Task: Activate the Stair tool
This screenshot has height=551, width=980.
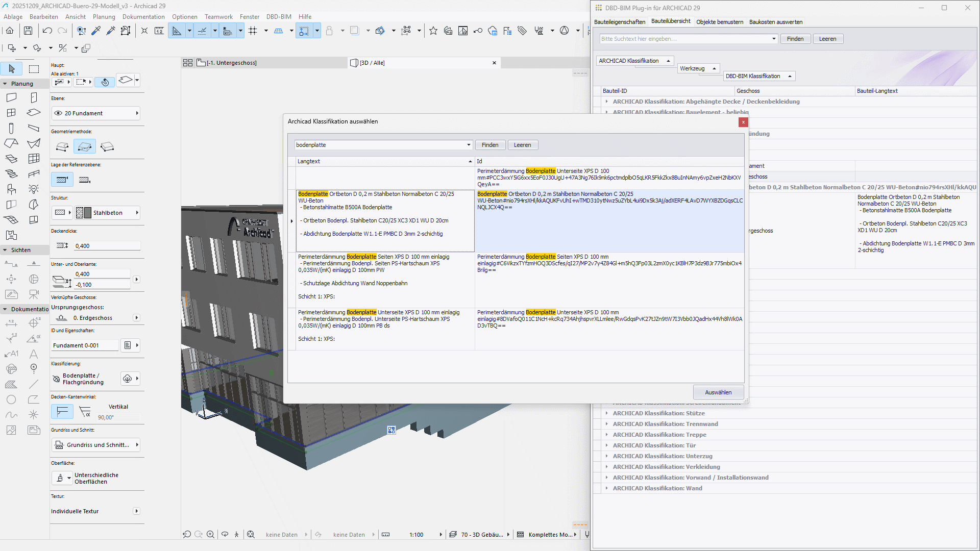Action: [x=11, y=174]
